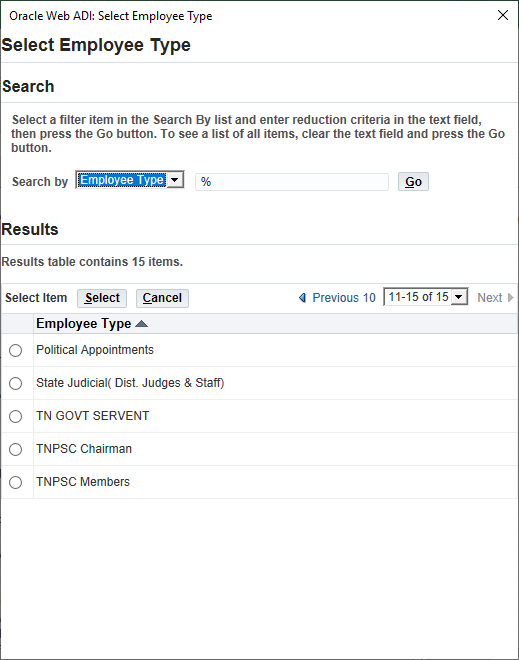Screen dimensions: 519x660
Task: Click the Political Appointments row text
Action: click(x=95, y=350)
